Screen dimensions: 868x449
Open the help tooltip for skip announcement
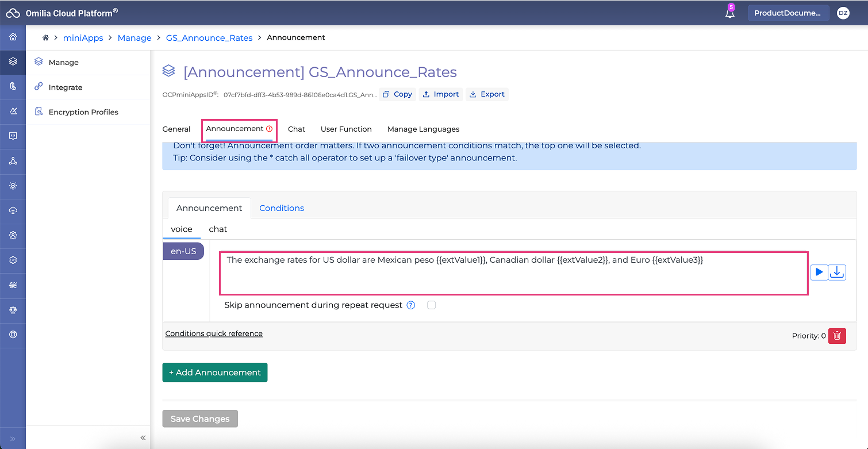(411, 305)
